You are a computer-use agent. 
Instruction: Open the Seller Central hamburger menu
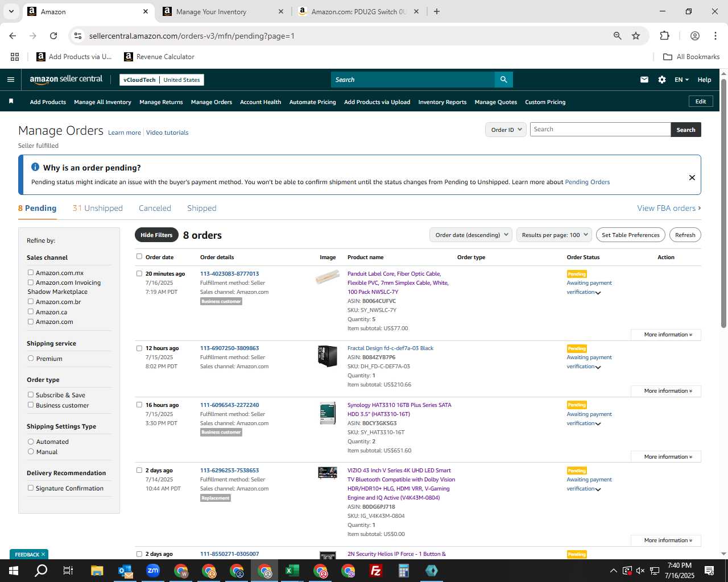[x=10, y=80]
